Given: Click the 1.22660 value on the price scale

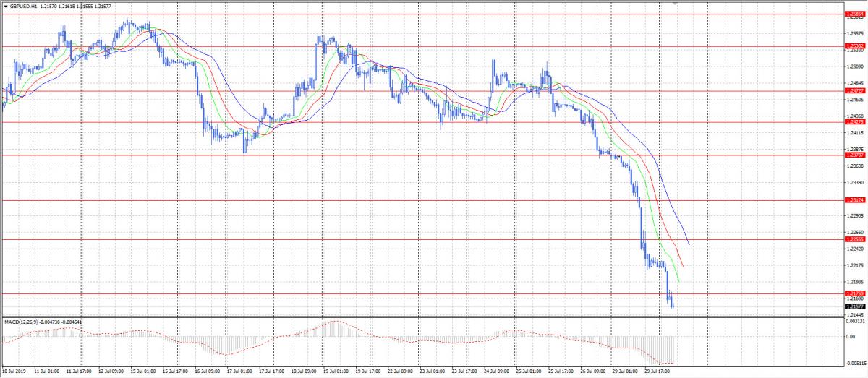Looking at the screenshot, I should click(855, 233).
